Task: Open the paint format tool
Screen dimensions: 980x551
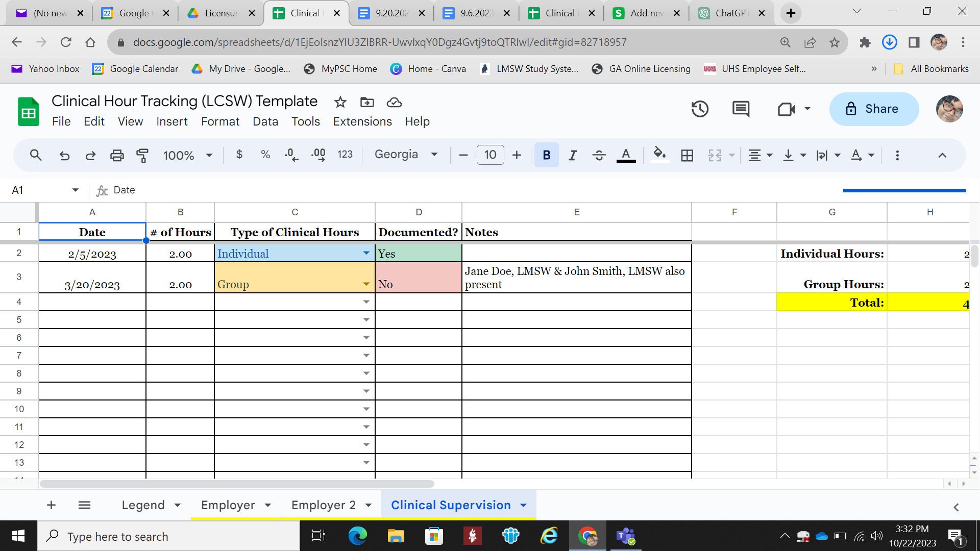Action: click(142, 155)
